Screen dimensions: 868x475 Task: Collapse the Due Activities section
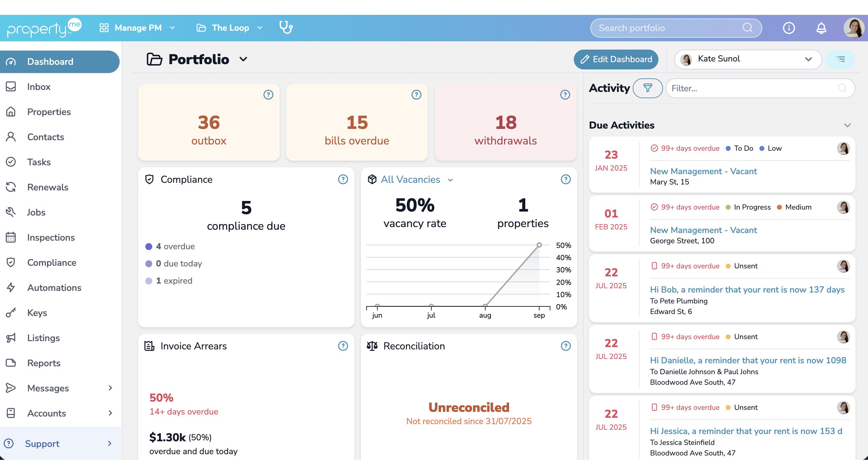847,125
